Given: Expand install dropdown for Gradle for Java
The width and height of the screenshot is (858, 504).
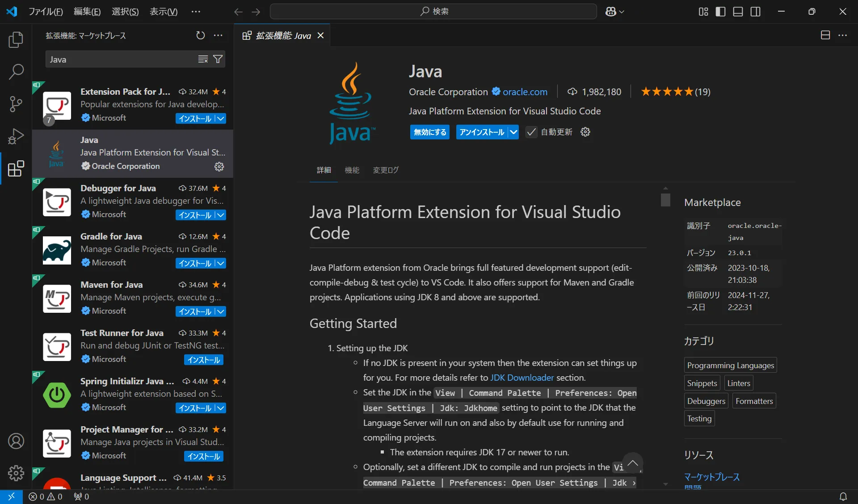Looking at the screenshot, I should point(220,263).
